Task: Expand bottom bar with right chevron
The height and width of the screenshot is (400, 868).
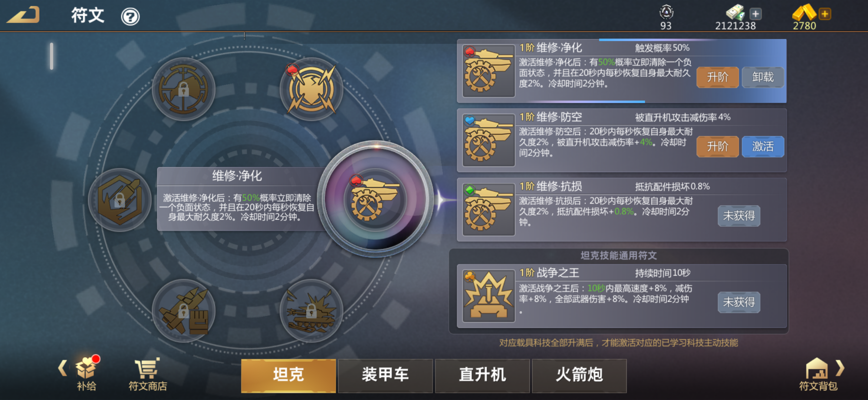Action: (840, 368)
